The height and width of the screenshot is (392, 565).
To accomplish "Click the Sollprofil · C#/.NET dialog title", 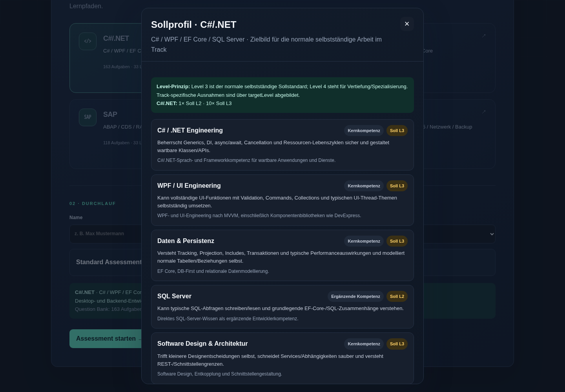I will click(194, 25).
